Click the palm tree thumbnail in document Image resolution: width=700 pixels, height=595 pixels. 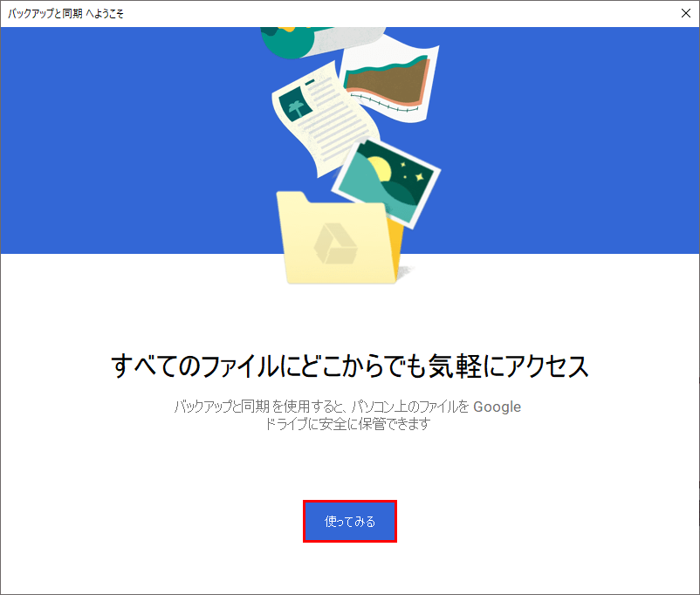pyautogui.click(x=295, y=105)
